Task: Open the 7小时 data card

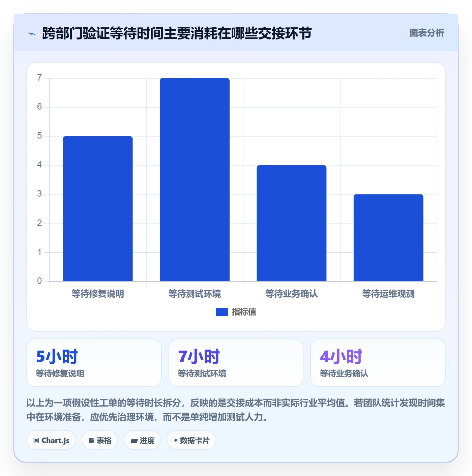Action: click(x=236, y=363)
